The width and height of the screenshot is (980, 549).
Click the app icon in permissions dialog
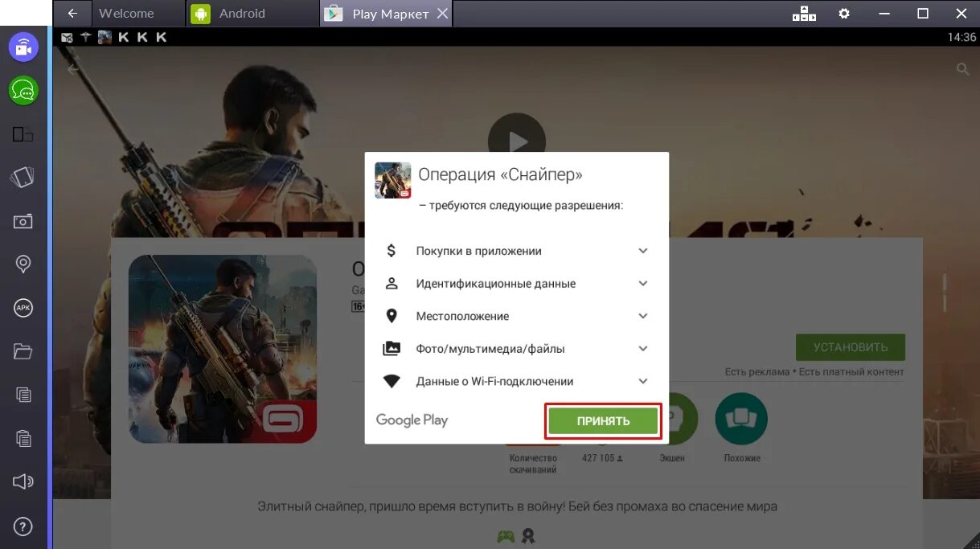coord(393,180)
